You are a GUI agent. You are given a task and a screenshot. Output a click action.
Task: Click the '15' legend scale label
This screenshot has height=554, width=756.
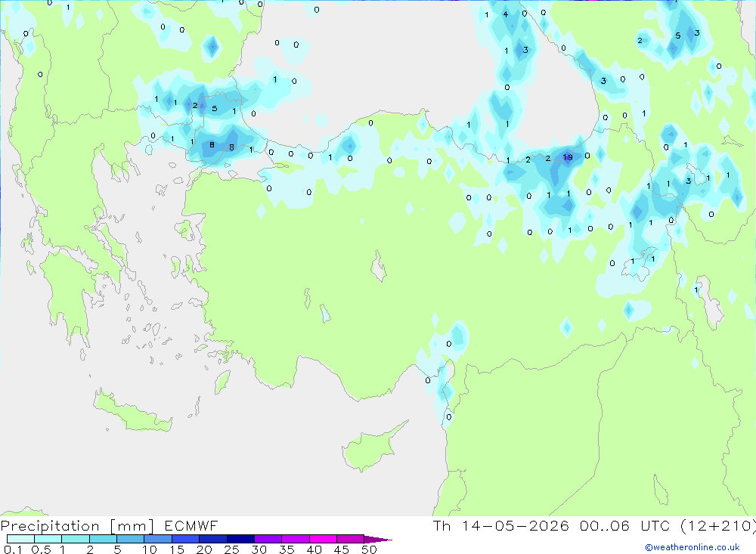click(177, 549)
